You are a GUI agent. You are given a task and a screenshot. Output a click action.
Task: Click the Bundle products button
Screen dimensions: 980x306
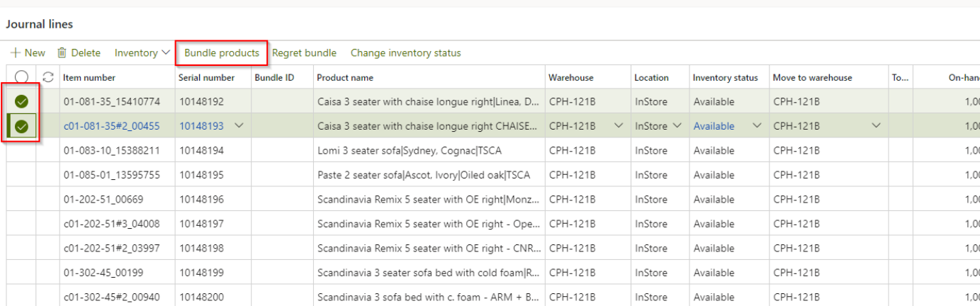coord(222,53)
